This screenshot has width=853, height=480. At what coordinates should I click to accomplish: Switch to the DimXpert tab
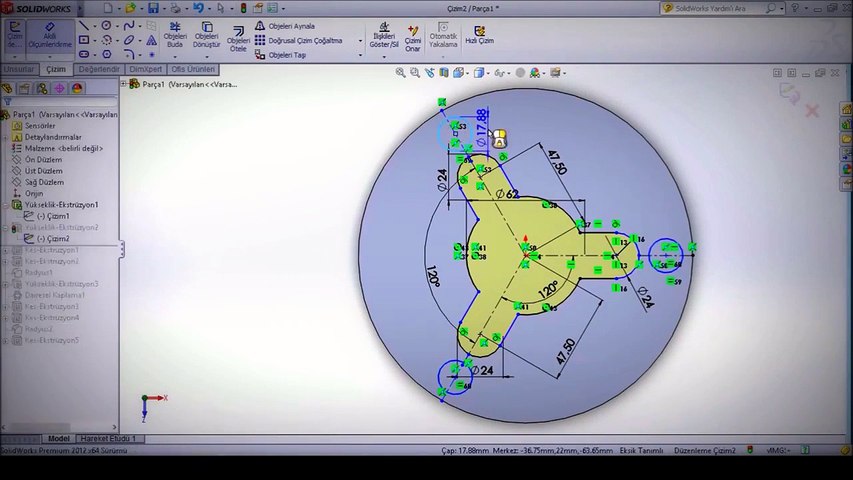point(145,69)
